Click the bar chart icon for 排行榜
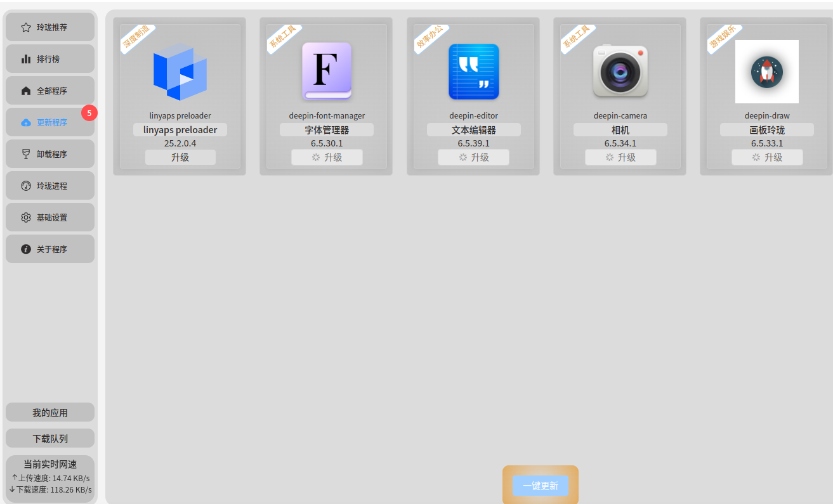Image resolution: width=833 pixels, height=504 pixels. point(26,59)
